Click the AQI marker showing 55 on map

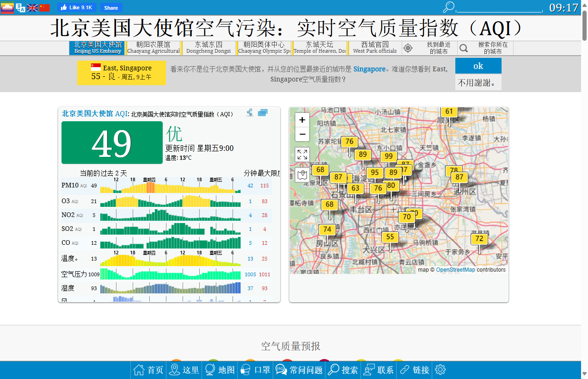[x=390, y=236]
